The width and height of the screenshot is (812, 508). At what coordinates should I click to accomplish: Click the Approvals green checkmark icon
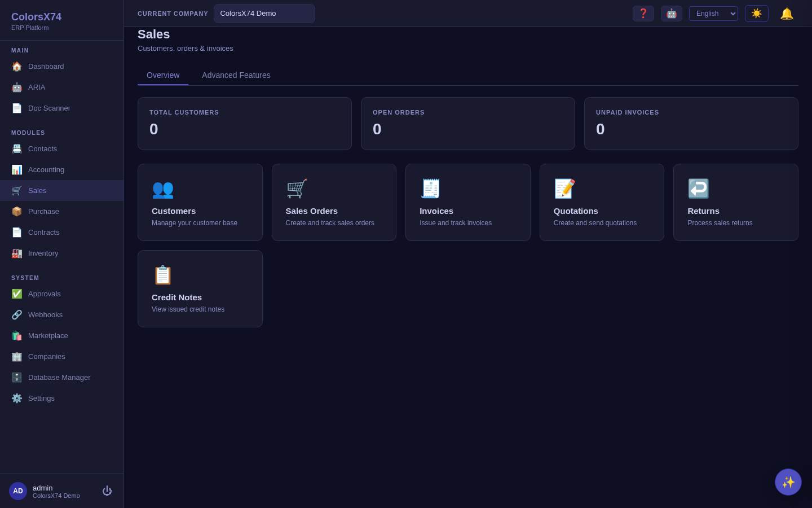(17, 294)
